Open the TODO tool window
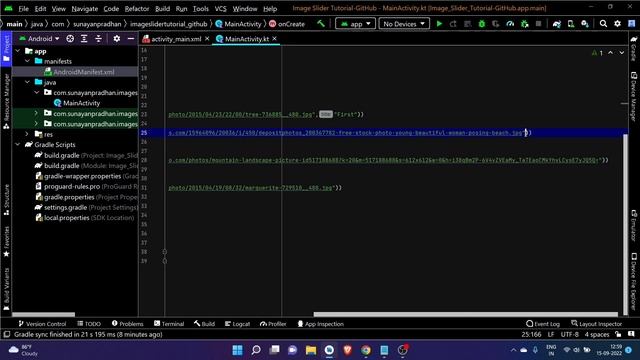The image size is (640, 360). 89,324
